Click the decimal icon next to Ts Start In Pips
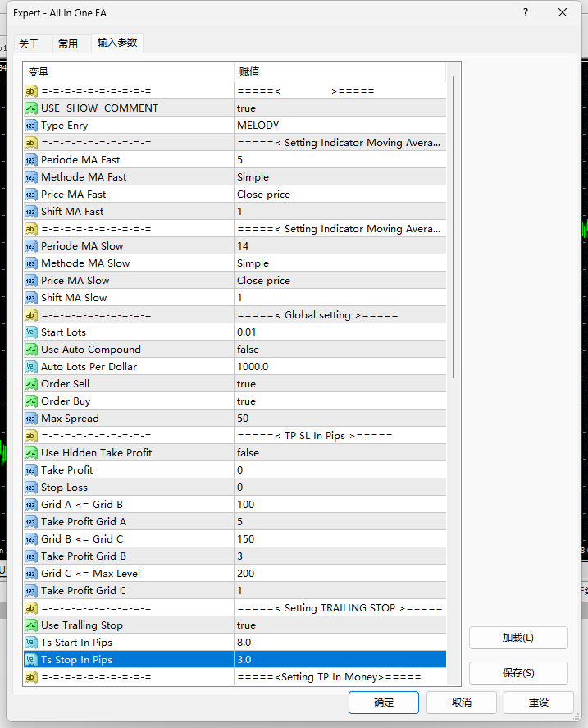The width and height of the screenshot is (588, 728). tap(31, 643)
